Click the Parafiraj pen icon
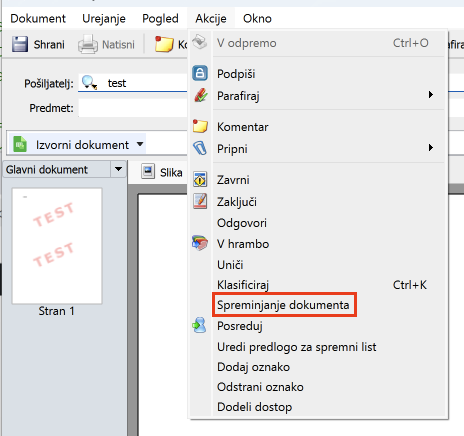The image size is (464, 436). pyautogui.click(x=201, y=95)
